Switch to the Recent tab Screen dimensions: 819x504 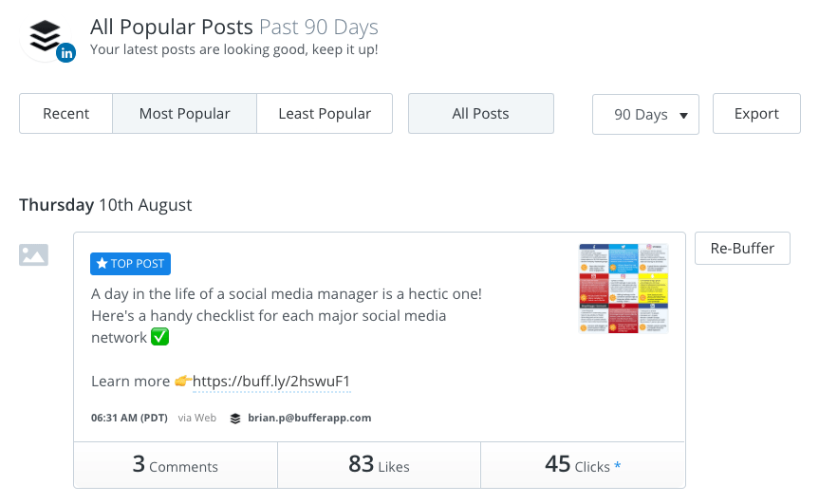65,114
